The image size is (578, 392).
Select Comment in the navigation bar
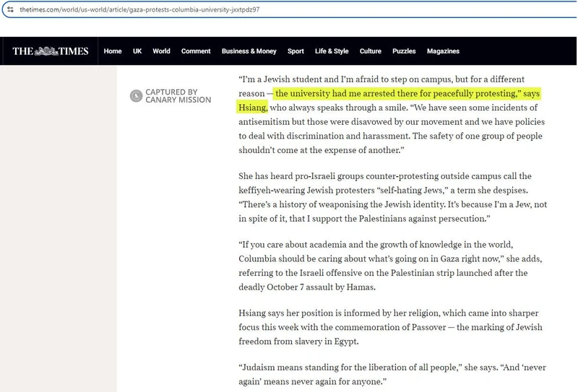tap(196, 51)
